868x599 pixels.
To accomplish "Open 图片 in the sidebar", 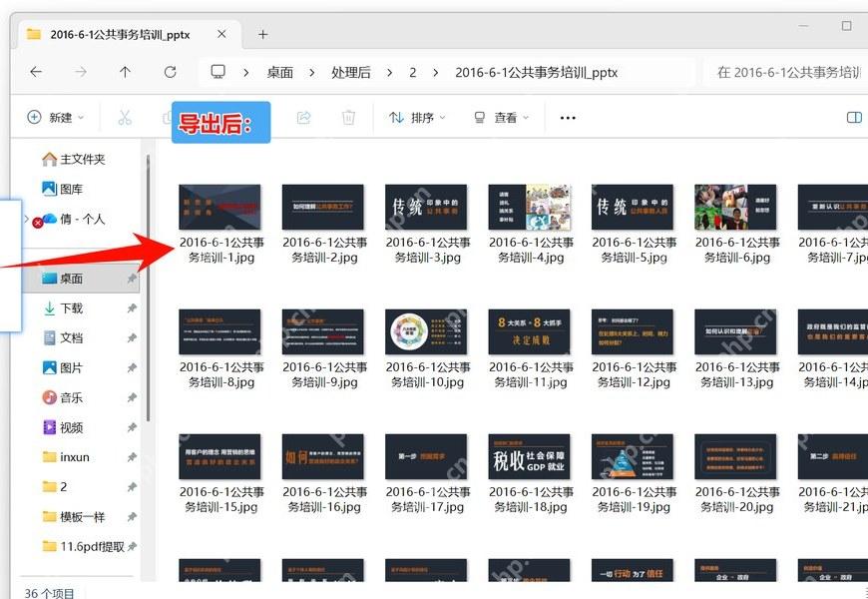I will click(63, 368).
